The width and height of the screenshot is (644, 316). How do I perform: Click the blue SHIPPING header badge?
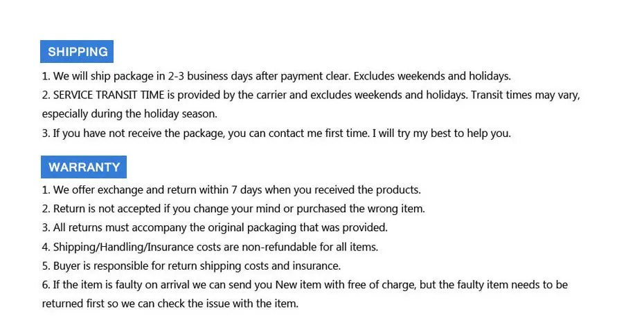77,52
